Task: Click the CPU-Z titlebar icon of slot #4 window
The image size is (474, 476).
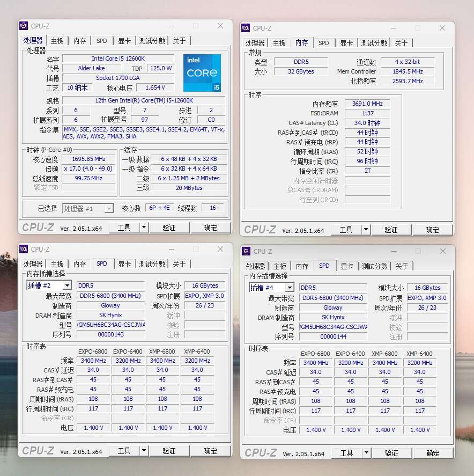Action: pos(246,251)
